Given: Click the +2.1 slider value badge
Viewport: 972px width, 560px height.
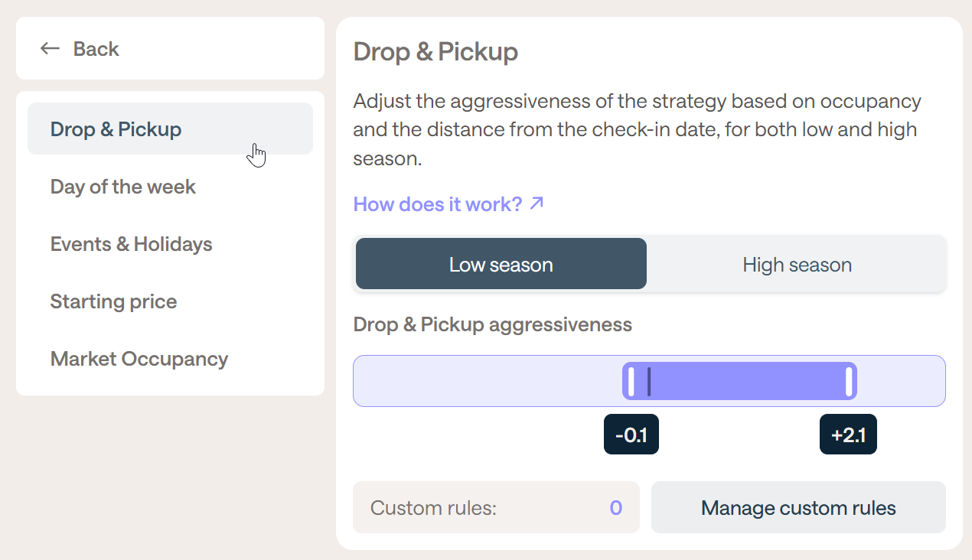Looking at the screenshot, I should click(848, 435).
